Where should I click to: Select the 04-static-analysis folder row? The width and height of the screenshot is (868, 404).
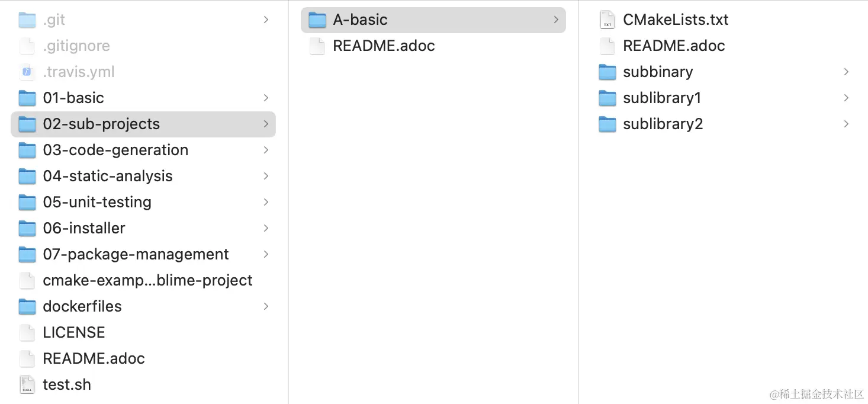(143, 176)
